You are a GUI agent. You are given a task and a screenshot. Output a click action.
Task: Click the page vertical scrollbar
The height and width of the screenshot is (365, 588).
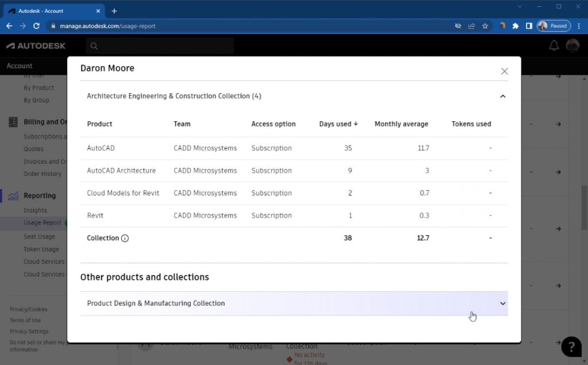pos(584,208)
